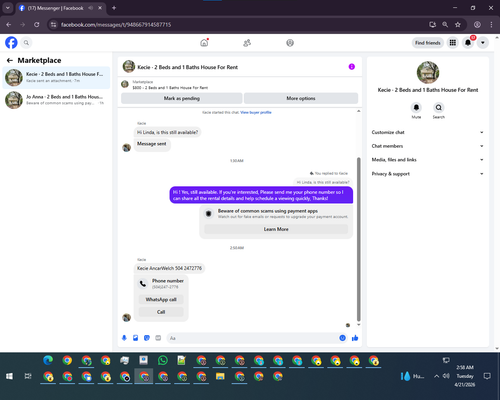Click the chat scroll up arrow

359,111
